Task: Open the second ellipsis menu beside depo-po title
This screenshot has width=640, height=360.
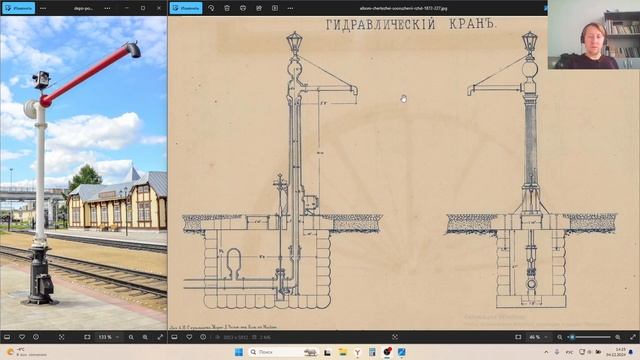Action: 107,8
